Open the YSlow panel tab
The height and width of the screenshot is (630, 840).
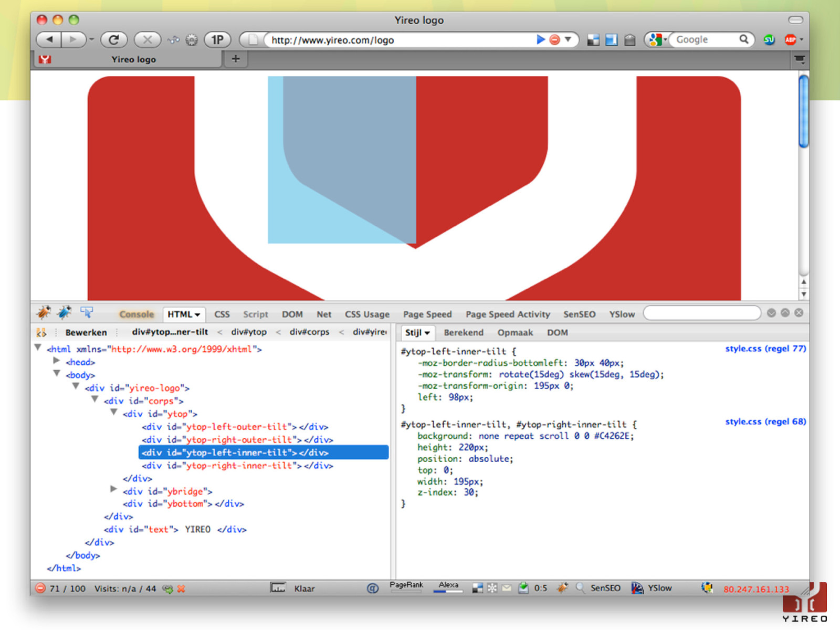pos(622,314)
